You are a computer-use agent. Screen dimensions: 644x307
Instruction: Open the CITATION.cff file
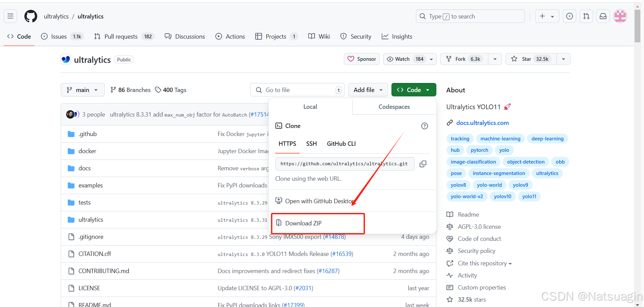click(95, 254)
